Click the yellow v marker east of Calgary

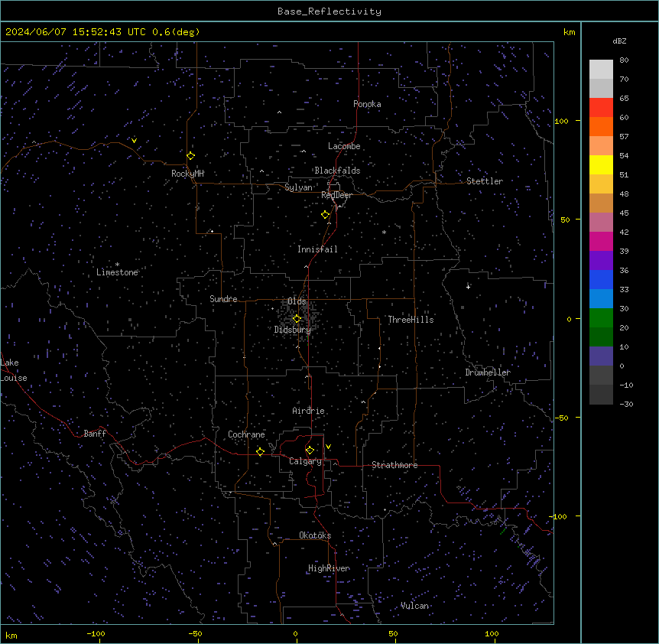328,447
